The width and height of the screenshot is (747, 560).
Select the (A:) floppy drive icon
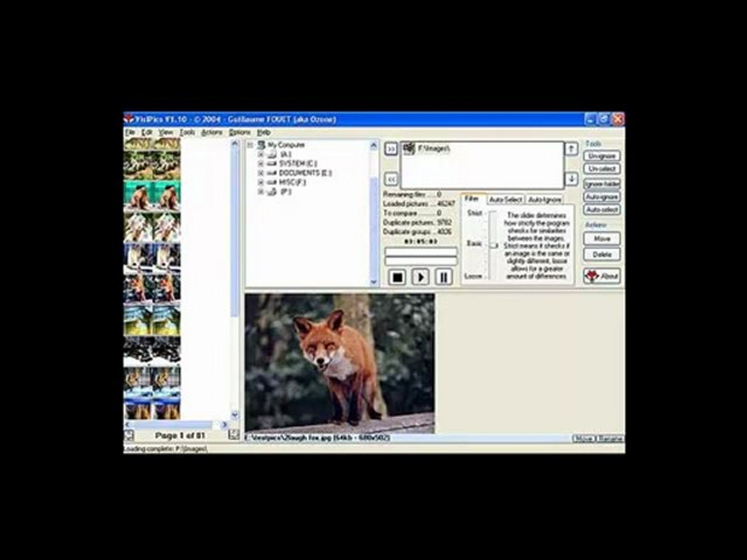click(x=272, y=155)
